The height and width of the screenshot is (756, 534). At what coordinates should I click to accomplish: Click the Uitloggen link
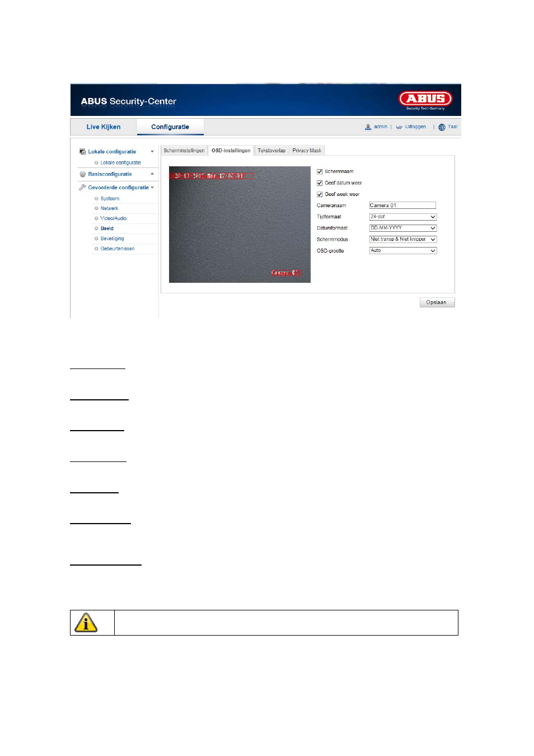[x=415, y=127]
